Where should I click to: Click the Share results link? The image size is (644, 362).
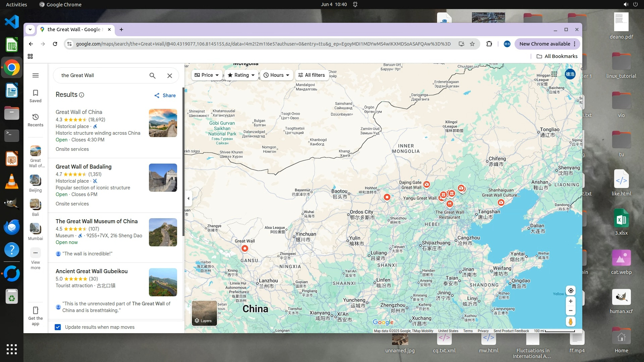click(165, 96)
